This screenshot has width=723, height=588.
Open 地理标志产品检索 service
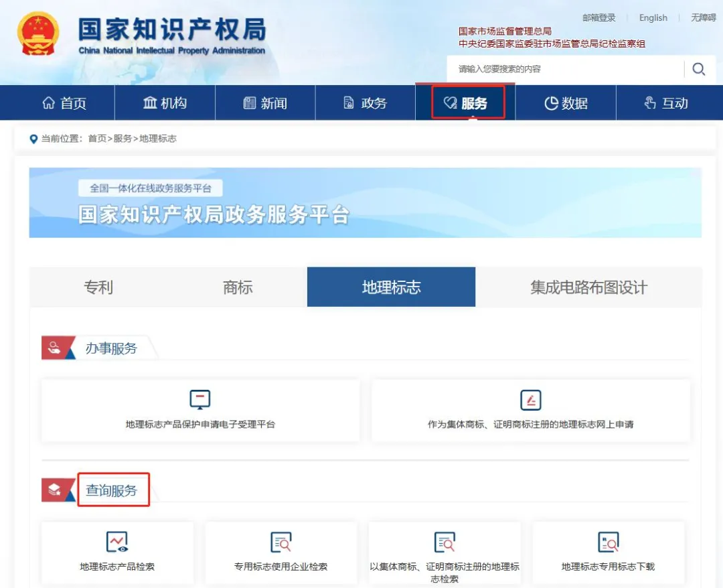[x=117, y=553]
